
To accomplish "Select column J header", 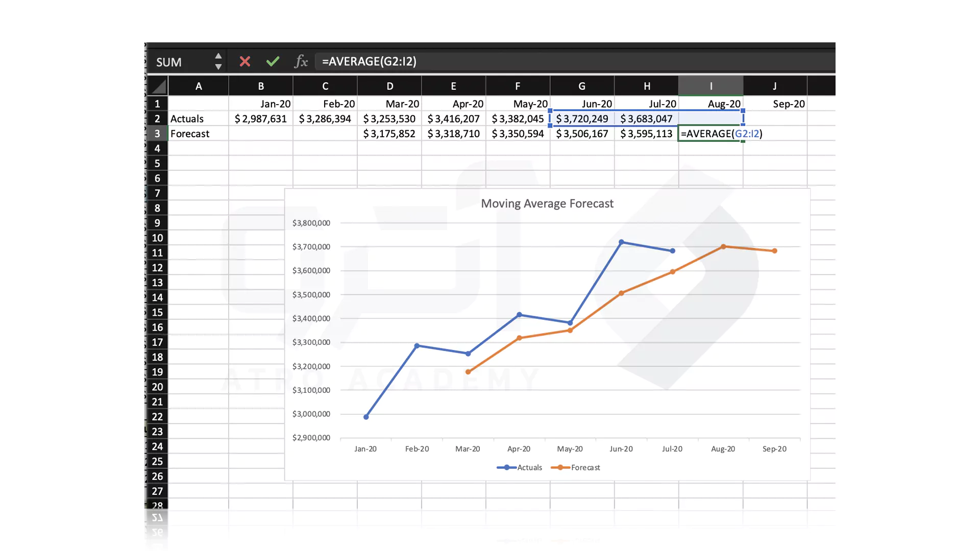I will point(775,86).
